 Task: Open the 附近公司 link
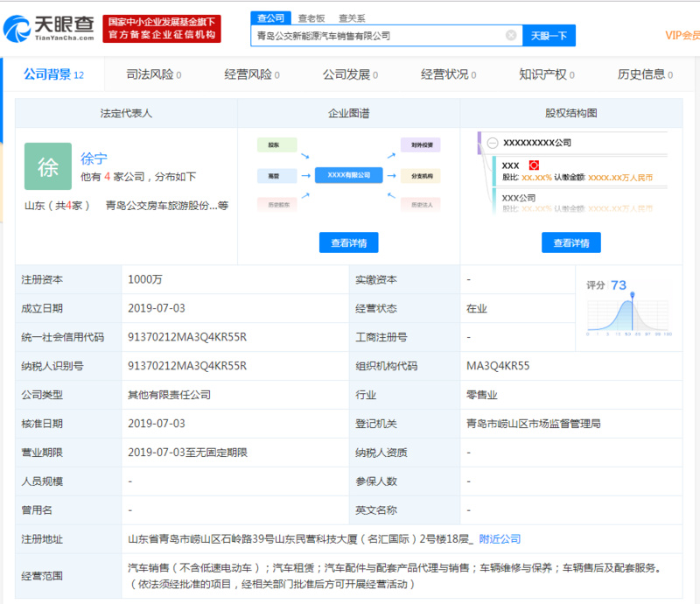[500, 539]
